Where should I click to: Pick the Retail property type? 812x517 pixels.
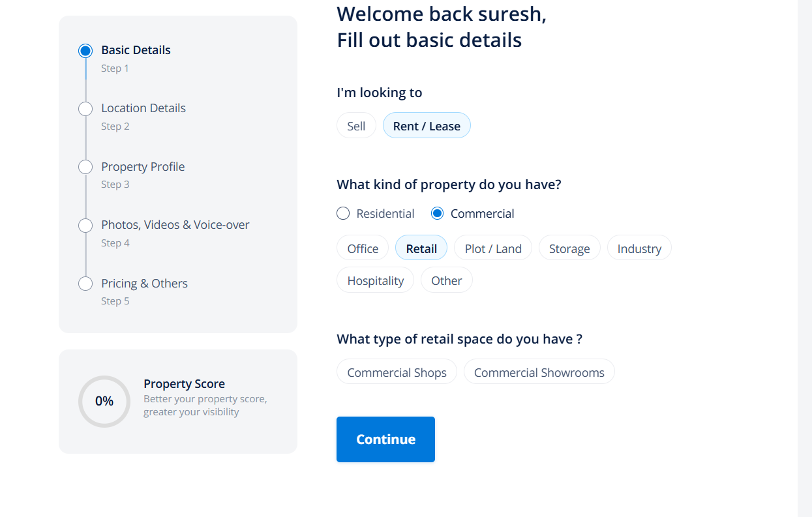point(421,248)
